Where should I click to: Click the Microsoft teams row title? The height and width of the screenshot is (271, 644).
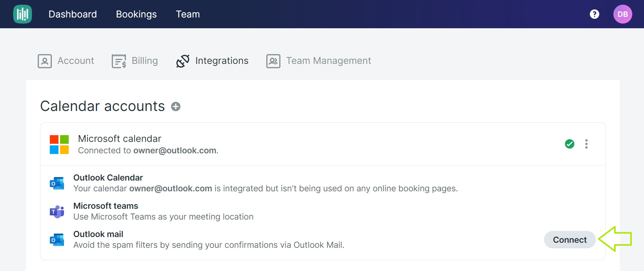[x=106, y=206]
